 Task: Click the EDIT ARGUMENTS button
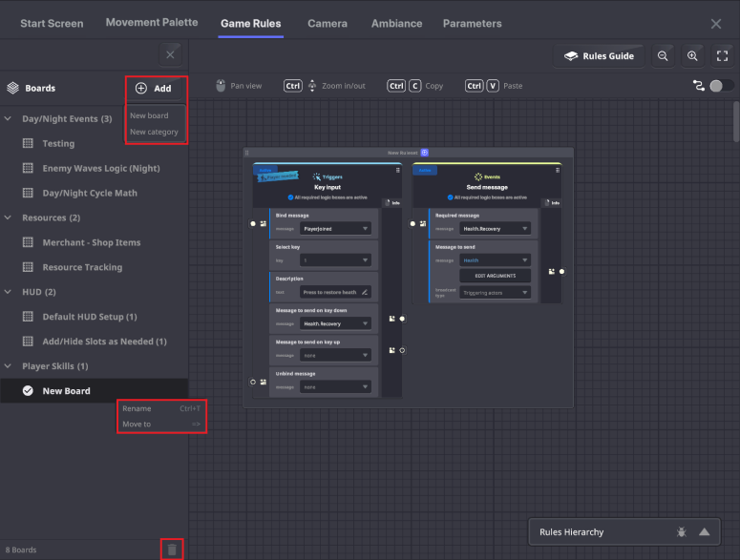(495, 276)
